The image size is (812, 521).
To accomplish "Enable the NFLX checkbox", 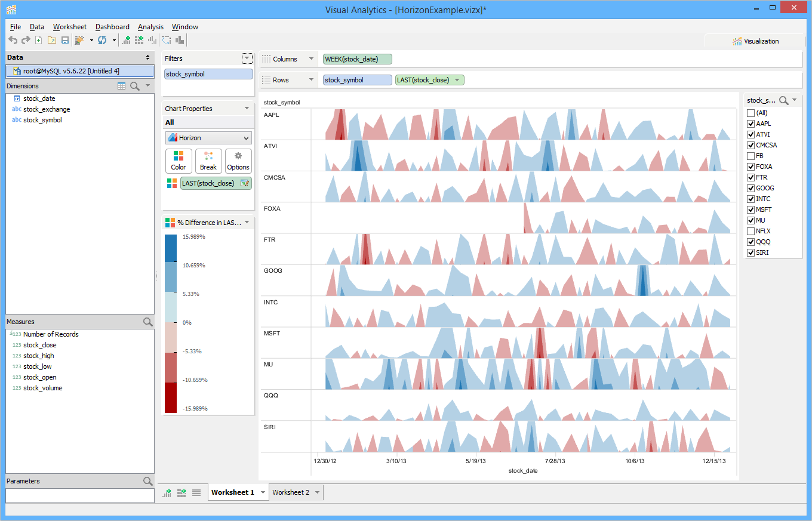I will [751, 231].
